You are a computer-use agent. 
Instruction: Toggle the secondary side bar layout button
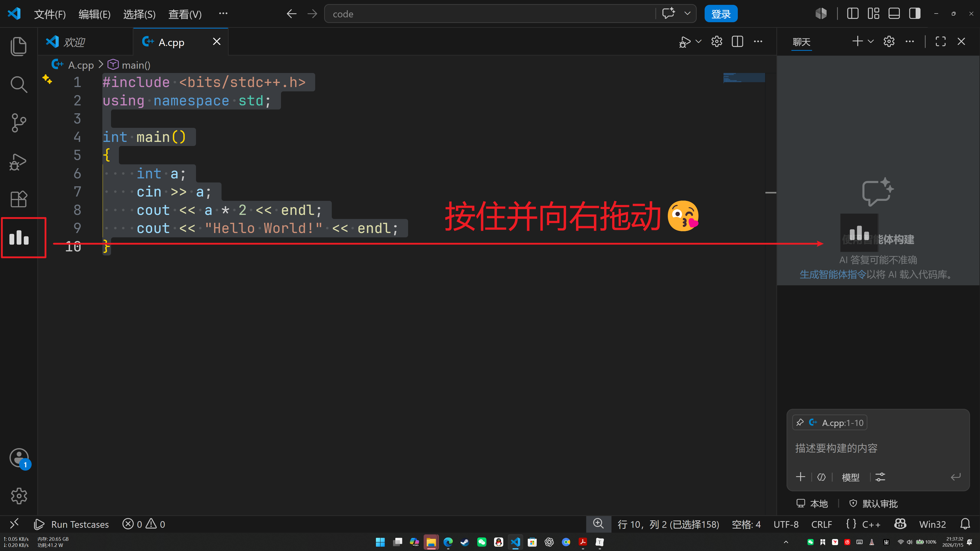pyautogui.click(x=915, y=14)
